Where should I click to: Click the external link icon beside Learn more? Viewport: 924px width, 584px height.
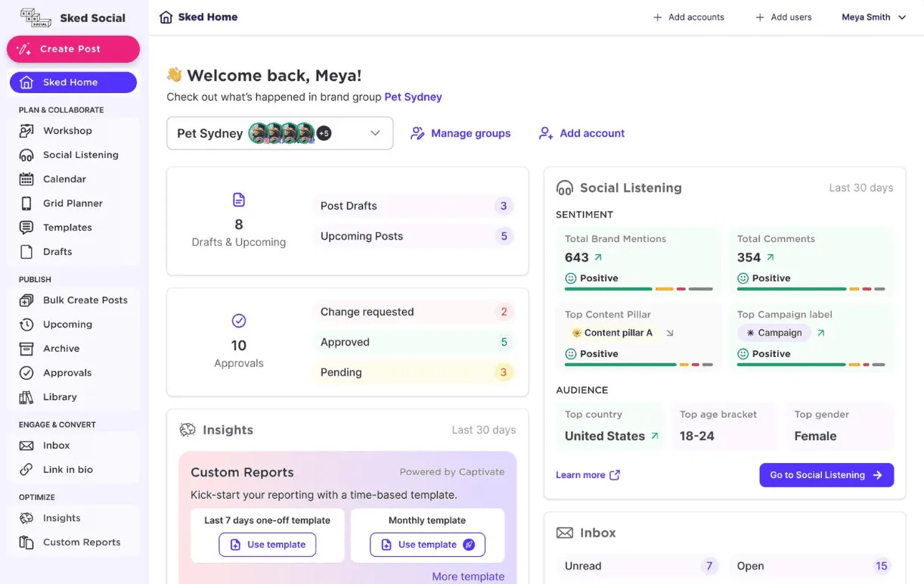[615, 475]
